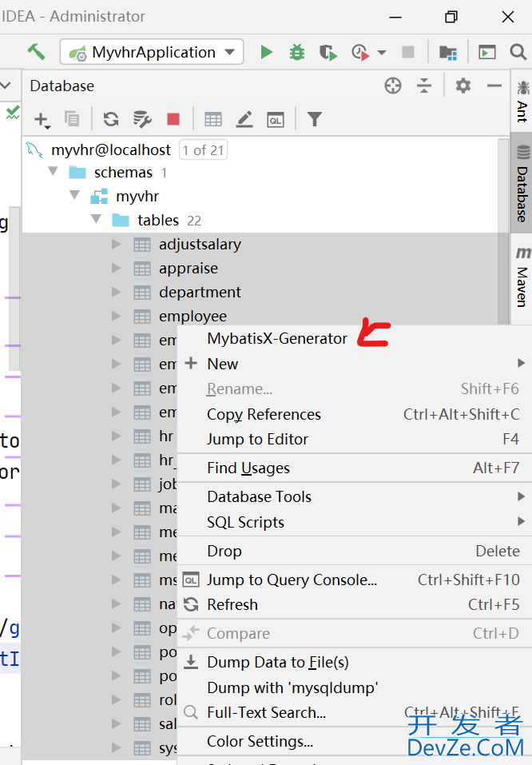The width and height of the screenshot is (532, 765).
Task: Open Search Everywhere magnifier
Action: point(518,52)
